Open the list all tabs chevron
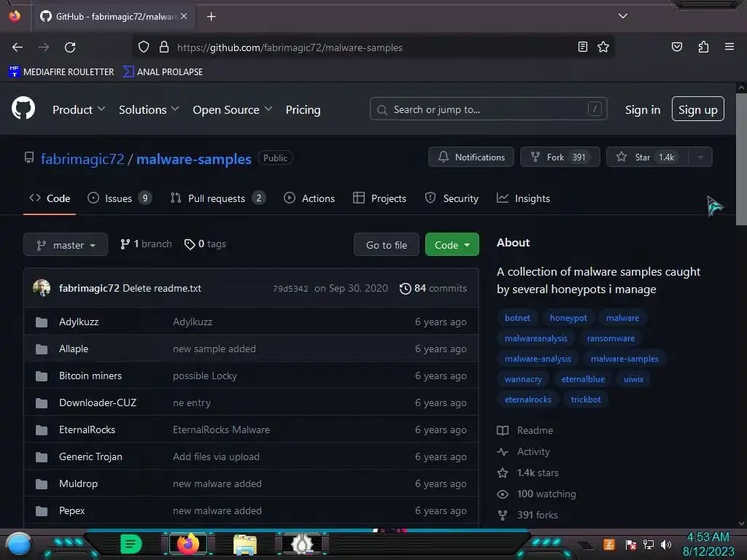The height and width of the screenshot is (560, 747). point(623,16)
